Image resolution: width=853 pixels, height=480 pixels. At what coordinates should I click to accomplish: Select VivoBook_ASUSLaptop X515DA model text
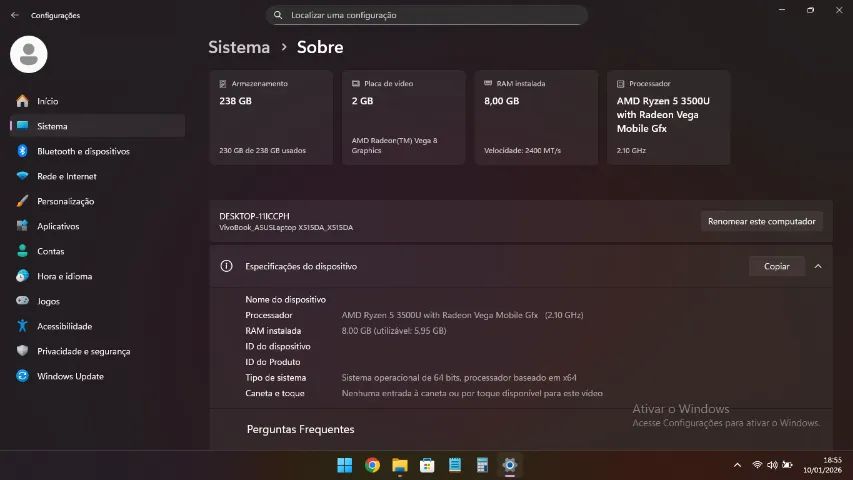pos(286,227)
